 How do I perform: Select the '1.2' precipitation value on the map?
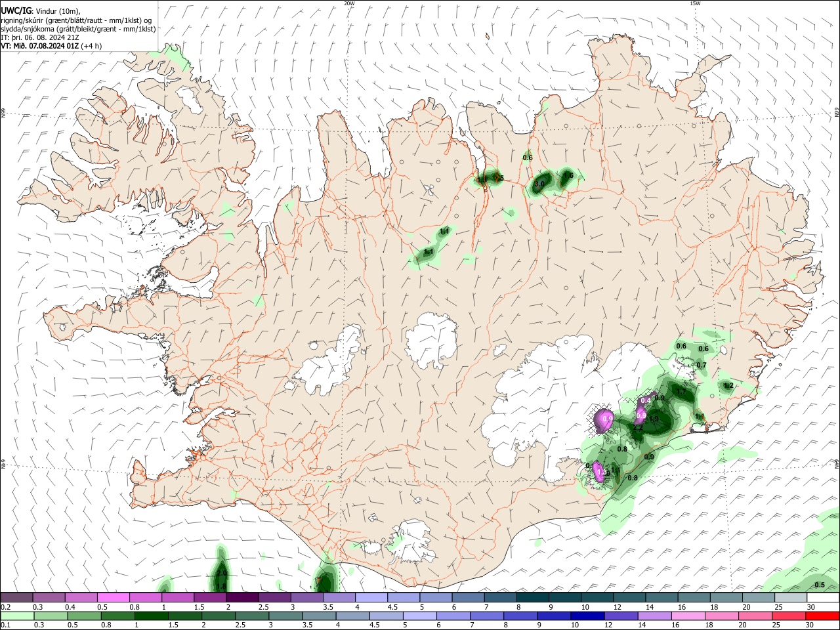pyautogui.click(x=728, y=386)
